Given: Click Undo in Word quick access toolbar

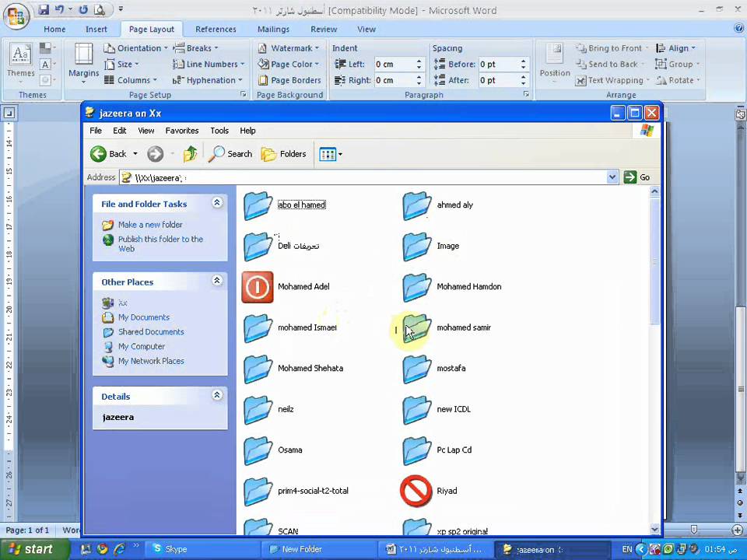Looking at the screenshot, I should (60, 9).
